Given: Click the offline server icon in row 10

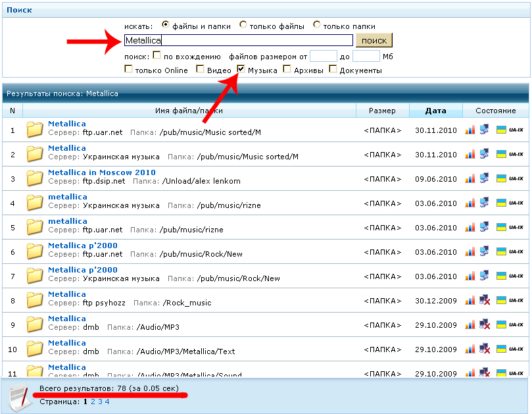Looking at the screenshot, I should 485,349.
